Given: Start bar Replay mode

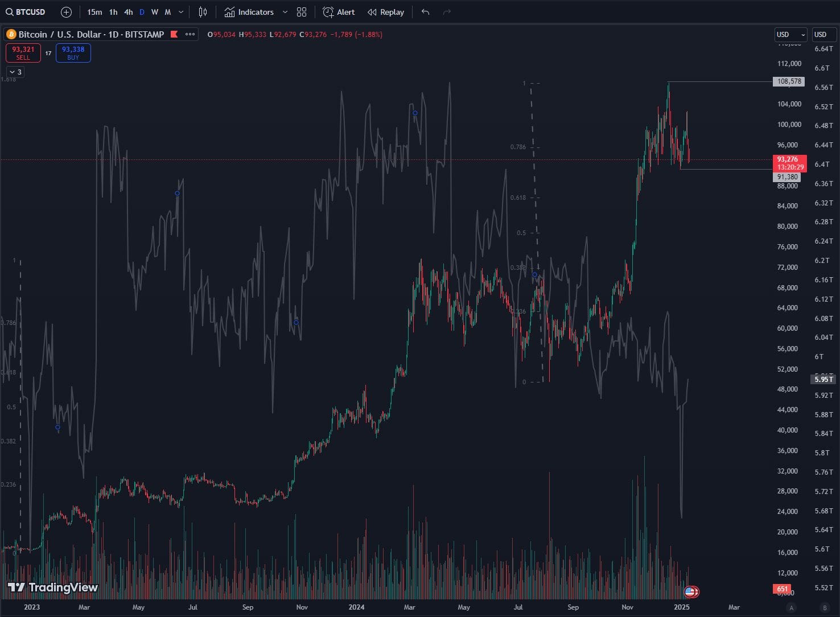Looking at the screenshot, I should [x=386, y=12].
